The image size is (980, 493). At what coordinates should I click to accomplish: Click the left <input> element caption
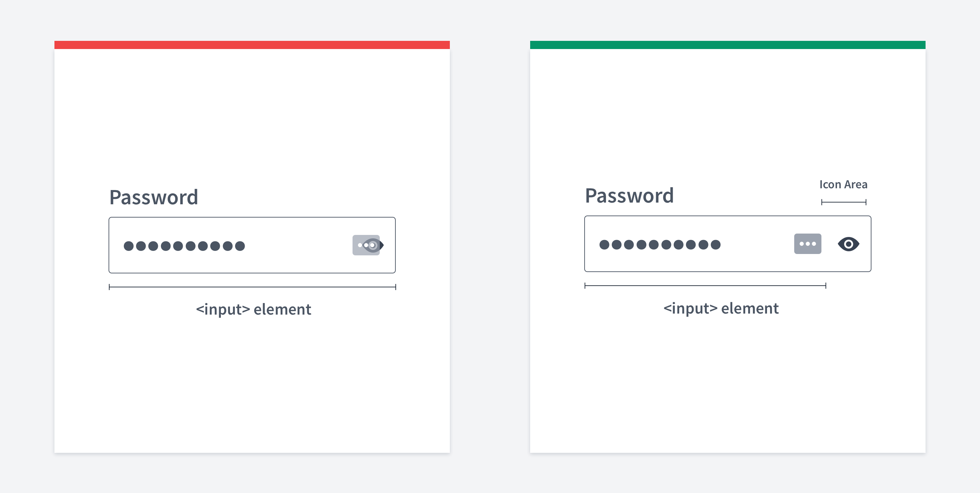(x=254, y=309)
